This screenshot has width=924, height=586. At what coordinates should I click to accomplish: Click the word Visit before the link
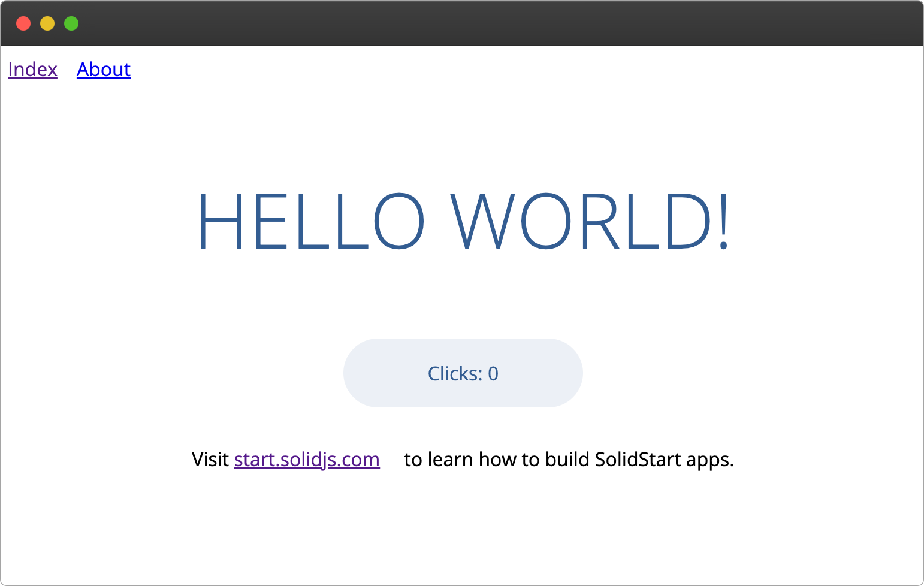(210, 460)
